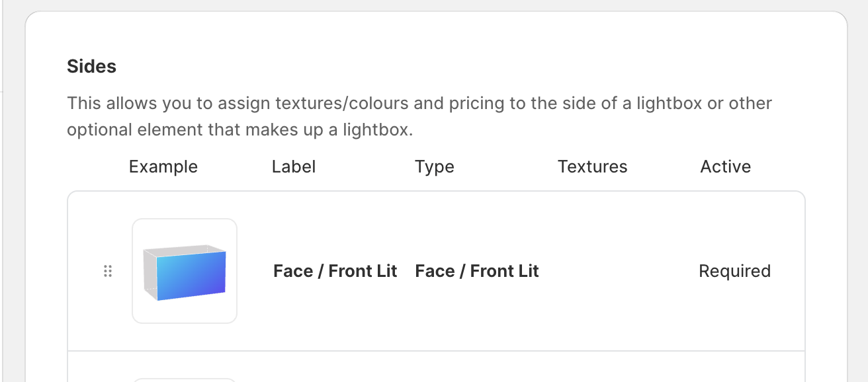Click the grey side panel of lightbox image
The image size is (868, 382).
point(150,272)
